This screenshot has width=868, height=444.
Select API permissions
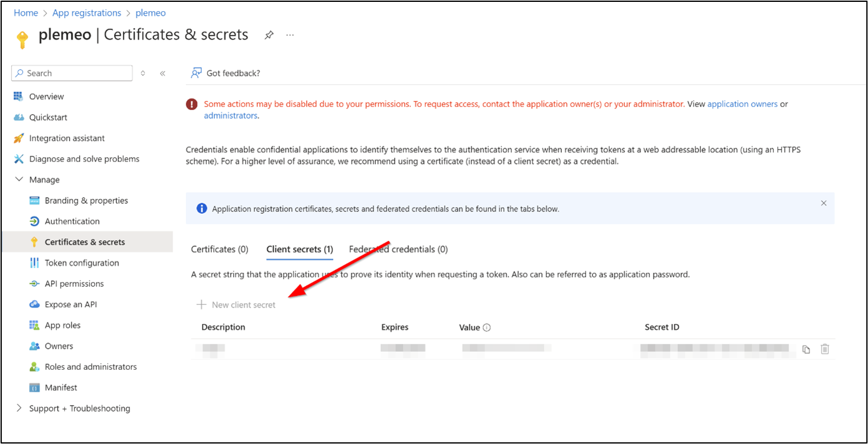click(74, 283)
